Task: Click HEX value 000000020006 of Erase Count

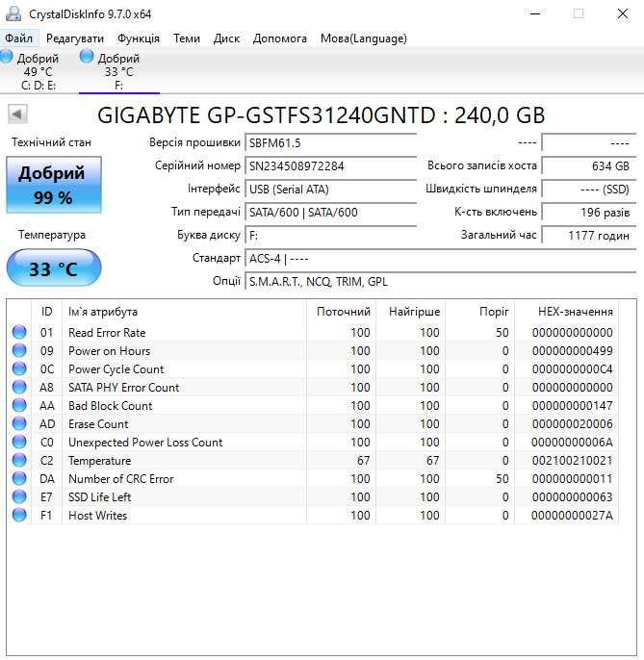Action: (x=572, y=424)
